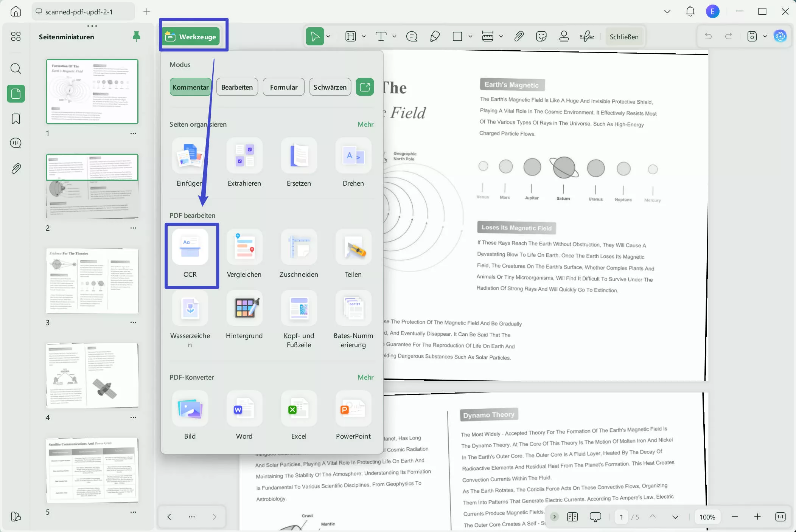
Task: Click Mehr link beside PDF-Konverter
Action: [365, 377]
